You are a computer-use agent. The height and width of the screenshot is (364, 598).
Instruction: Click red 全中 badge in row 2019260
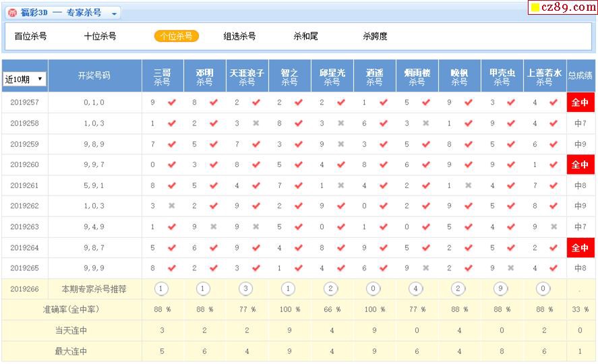coord(580,164)
